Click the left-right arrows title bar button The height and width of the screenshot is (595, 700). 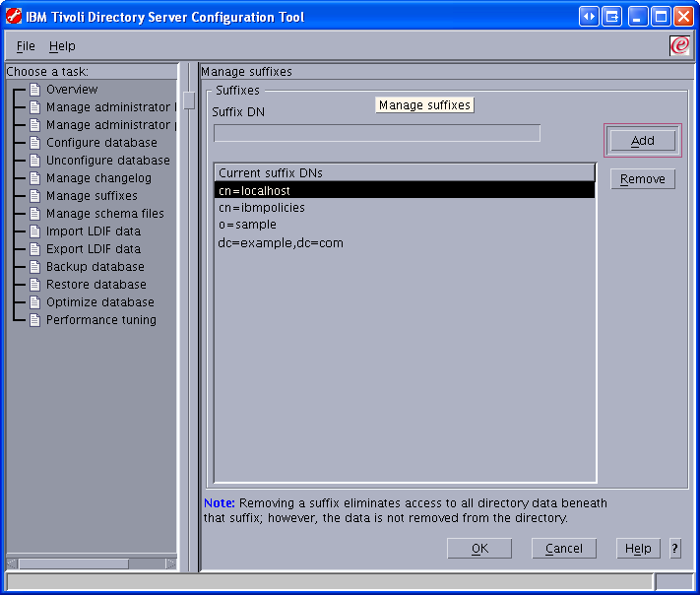tap(589, 17)
